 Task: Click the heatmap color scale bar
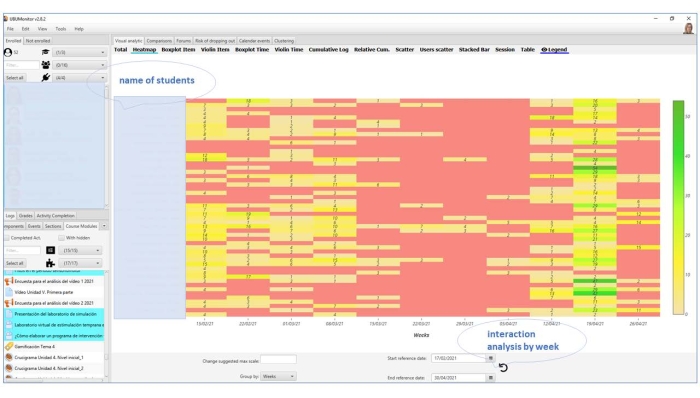click(x=678, y=207)
